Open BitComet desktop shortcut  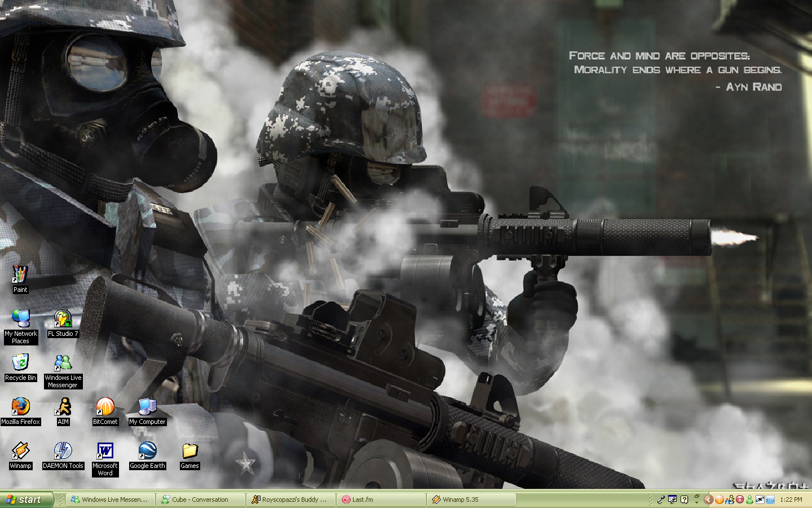tap(105, 412)
